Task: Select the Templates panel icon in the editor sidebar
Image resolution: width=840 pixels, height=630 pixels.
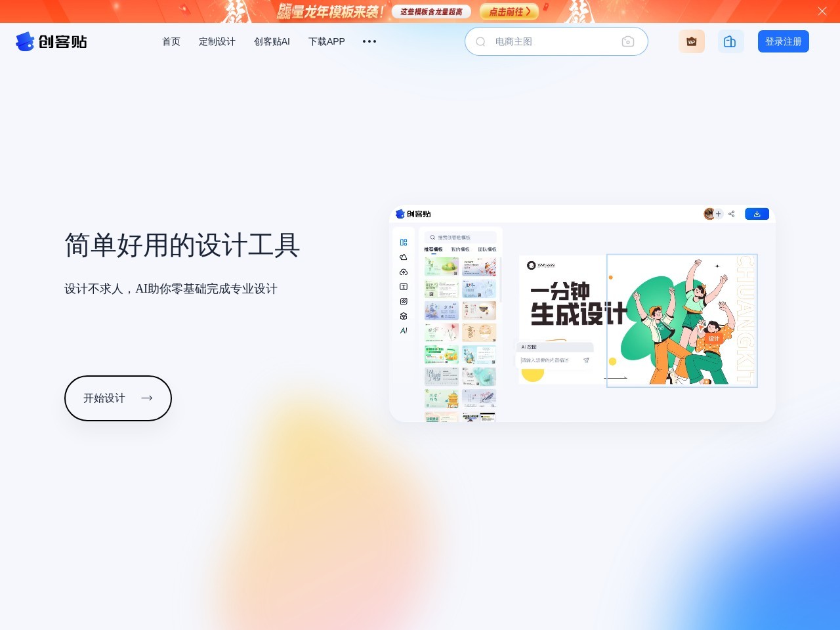Action: [x=404, y=242]
